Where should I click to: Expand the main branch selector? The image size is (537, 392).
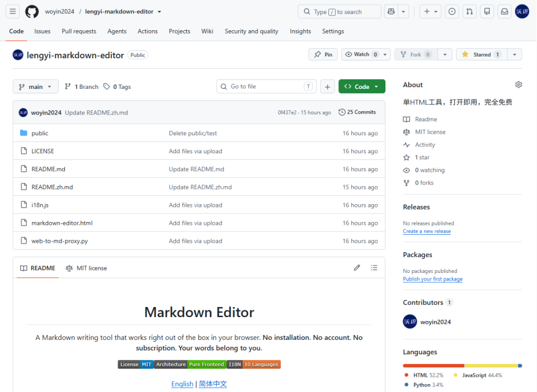point(36,87)
